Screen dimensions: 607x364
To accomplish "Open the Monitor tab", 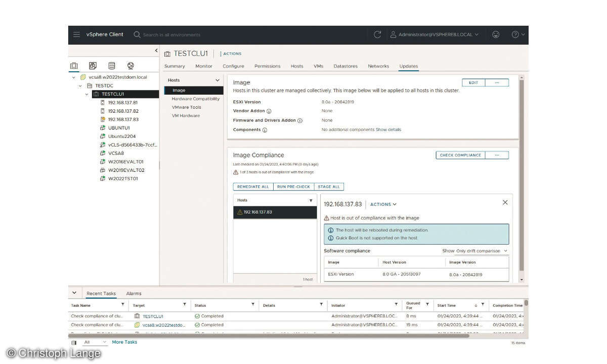I will (x=204, y=66).
